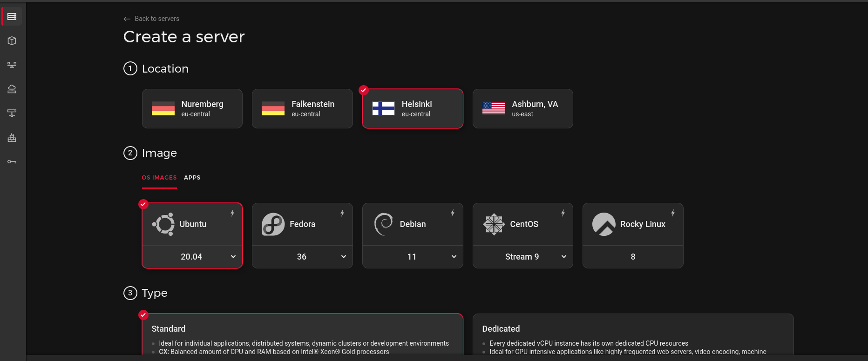Click the Rocky Linux logo icon

[604, 224]
